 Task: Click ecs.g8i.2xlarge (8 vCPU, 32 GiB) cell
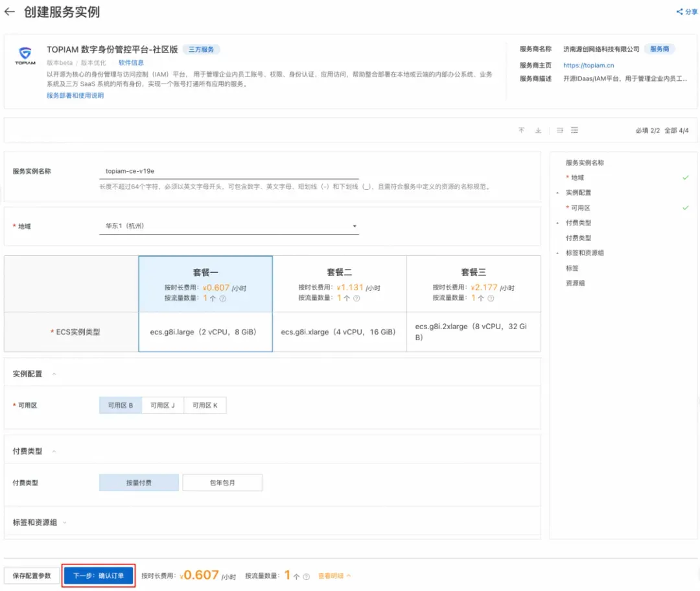tap(473, 332)
